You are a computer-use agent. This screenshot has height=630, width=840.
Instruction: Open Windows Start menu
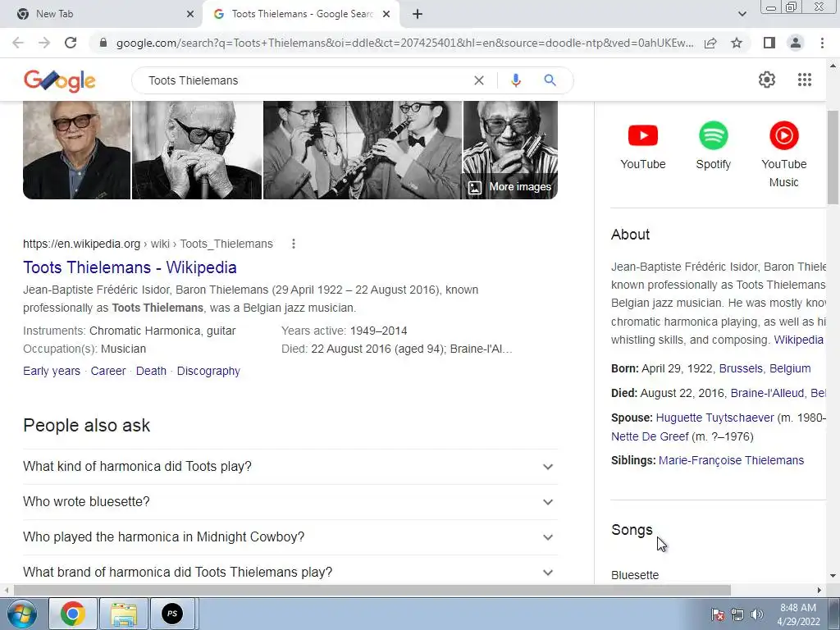22,614
